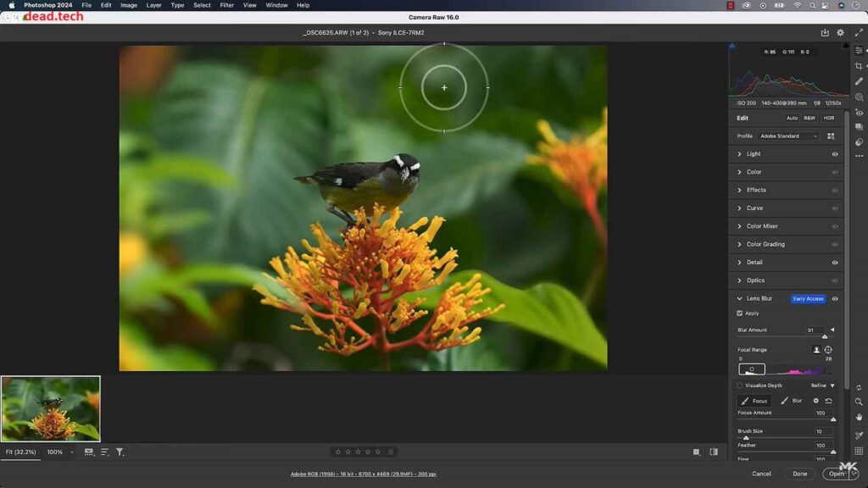Viewport: 868px width, 488px height.
Task: Select the Hand tool
Action: (860, 417)
